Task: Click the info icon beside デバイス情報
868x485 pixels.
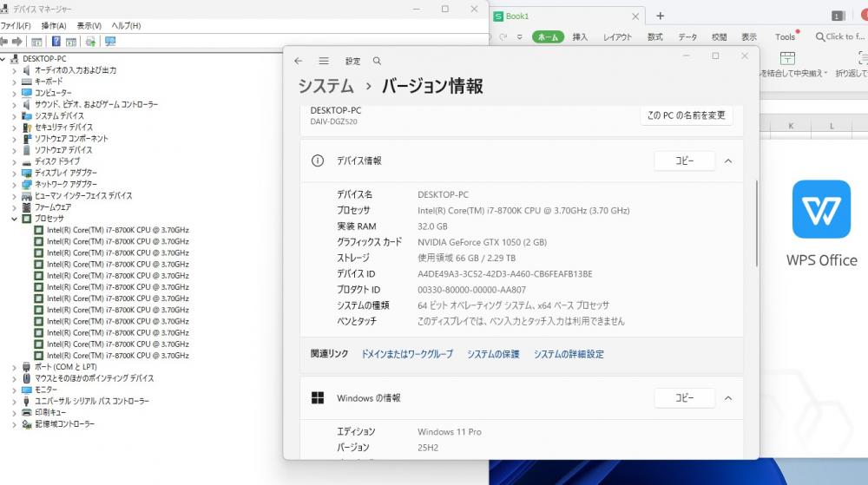Action: pos(318,161)
